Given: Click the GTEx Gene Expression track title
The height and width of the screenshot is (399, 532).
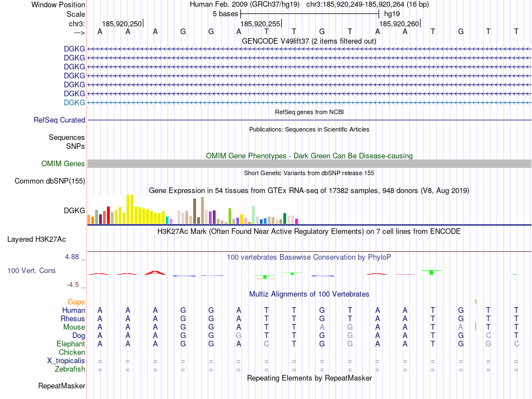Looking at the screenshot, I should point(309,190).
